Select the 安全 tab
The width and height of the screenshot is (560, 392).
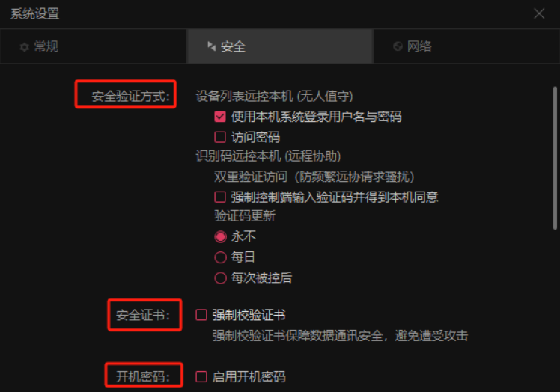tap(280, 46)
